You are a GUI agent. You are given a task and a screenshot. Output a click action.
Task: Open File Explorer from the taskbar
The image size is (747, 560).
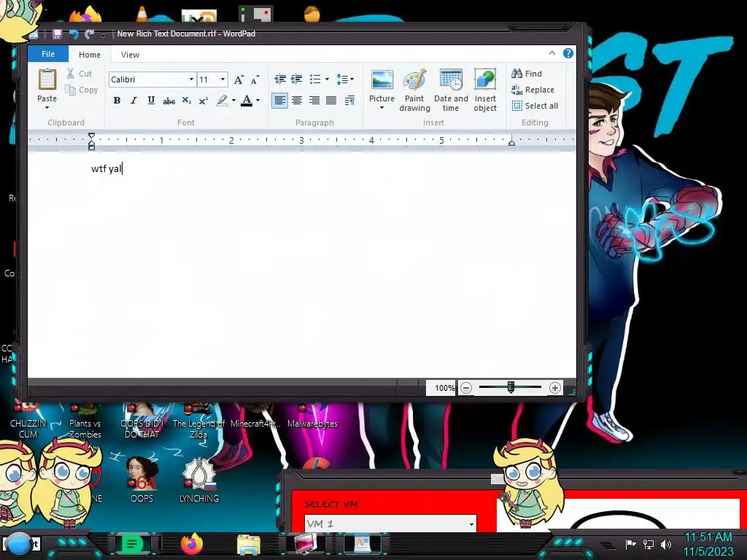[249, 545]
